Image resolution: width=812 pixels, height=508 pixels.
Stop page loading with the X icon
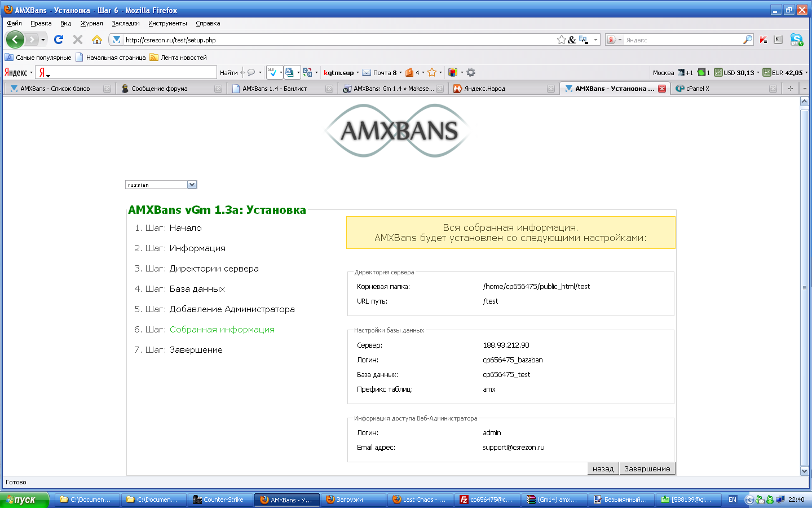(x=78, y=40)
